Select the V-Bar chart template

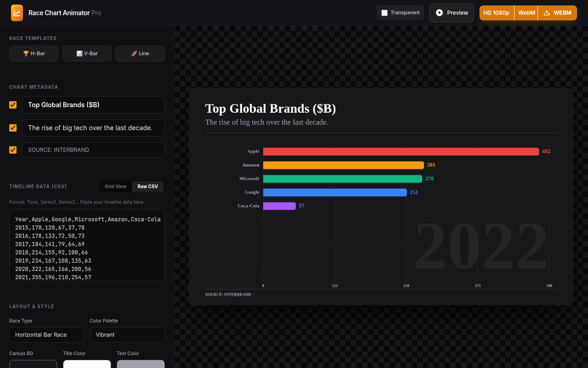(87, 53)
